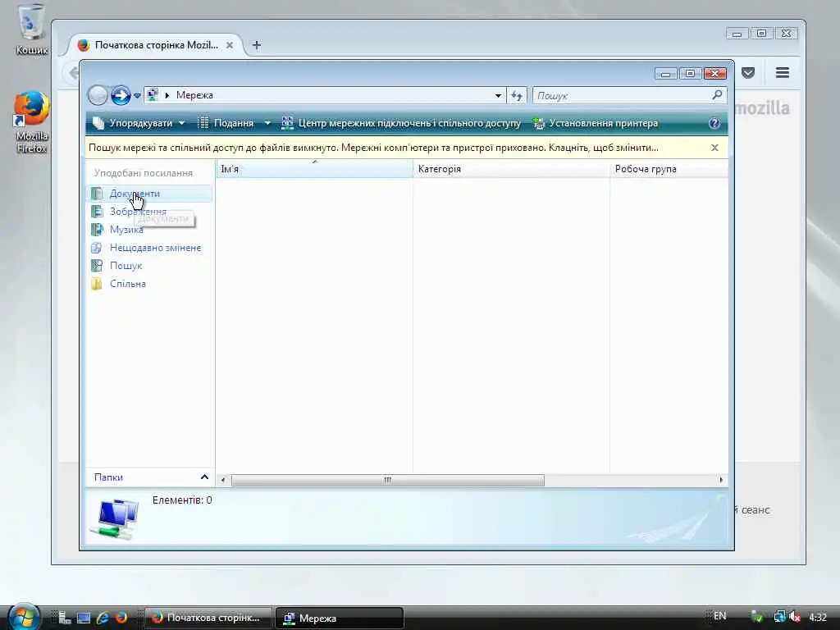
Task: Switch to the Firefox start page tab
Action: pos(156,45)
